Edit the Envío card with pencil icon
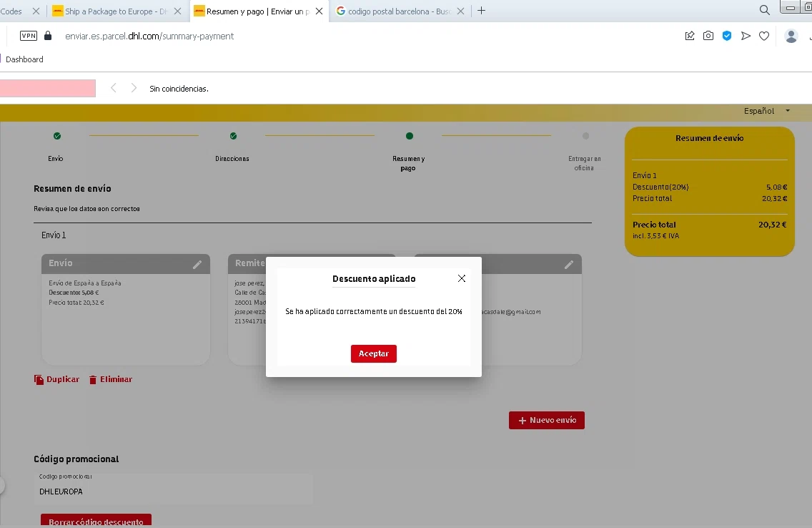Viewport: 812px width, 528px height. pos(197,264)
